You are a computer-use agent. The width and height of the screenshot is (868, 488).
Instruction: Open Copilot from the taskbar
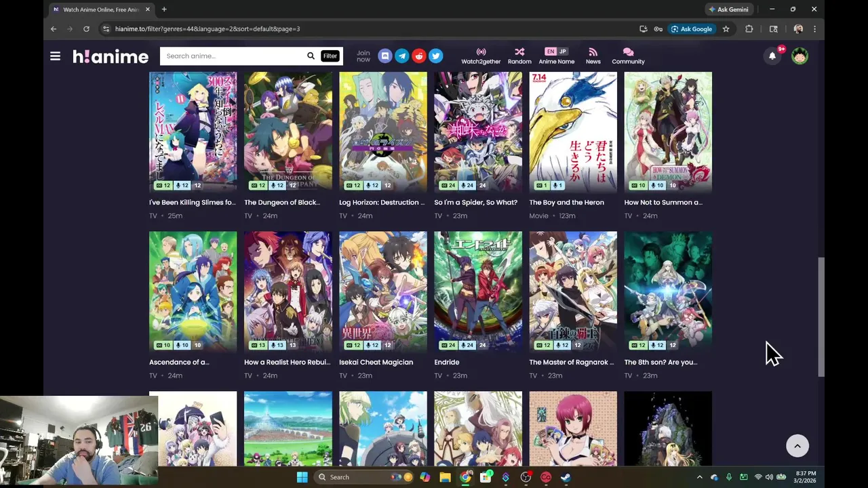(x=425, y=477)
